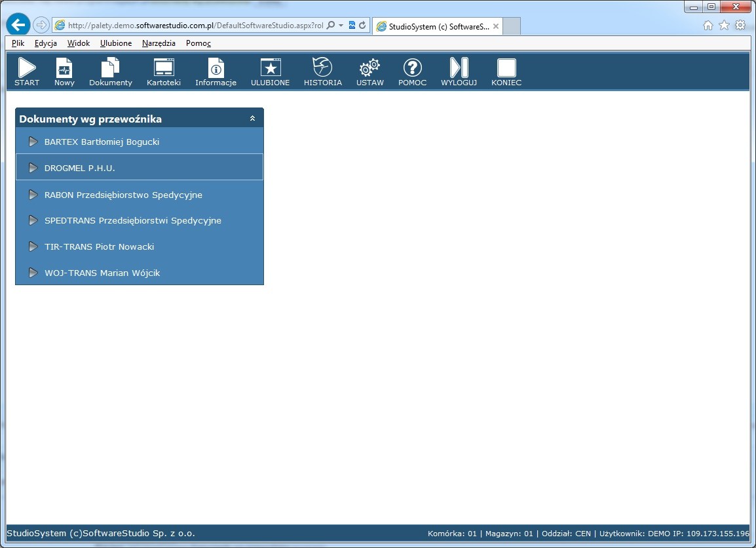Minimize the browser window
Screen dimensions: 756x548
click(x=693, y=7)
